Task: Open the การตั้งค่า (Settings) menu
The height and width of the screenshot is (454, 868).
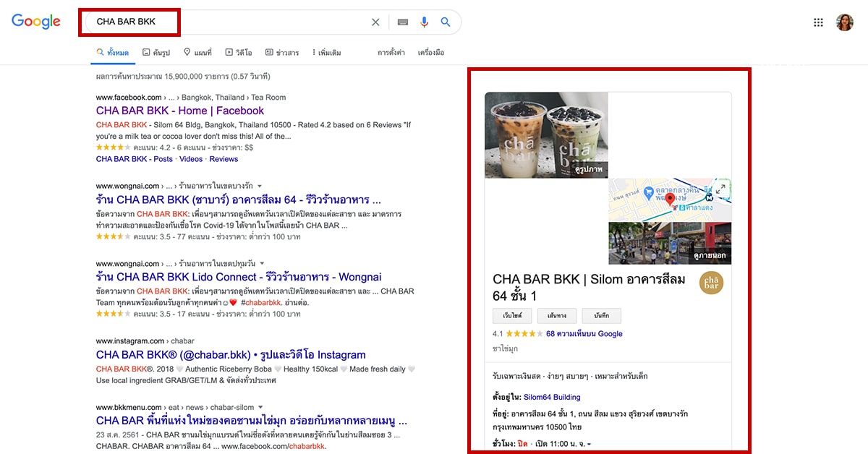Action: coord(393,52)
